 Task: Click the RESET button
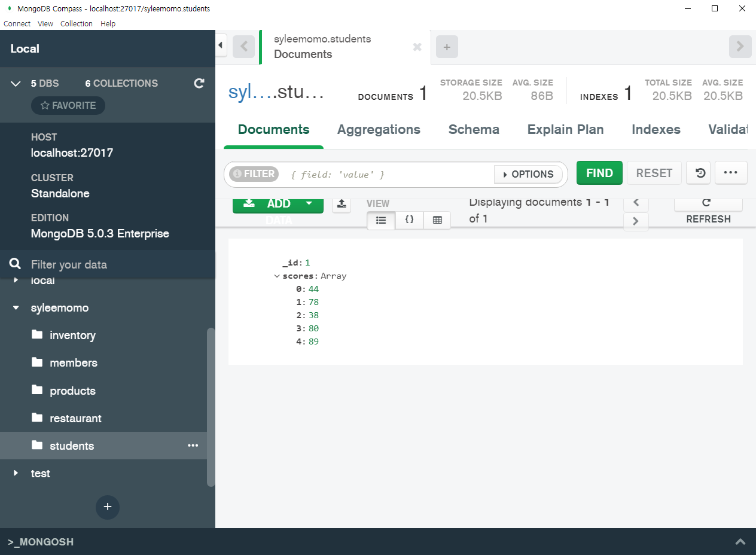tap(654, 173)
